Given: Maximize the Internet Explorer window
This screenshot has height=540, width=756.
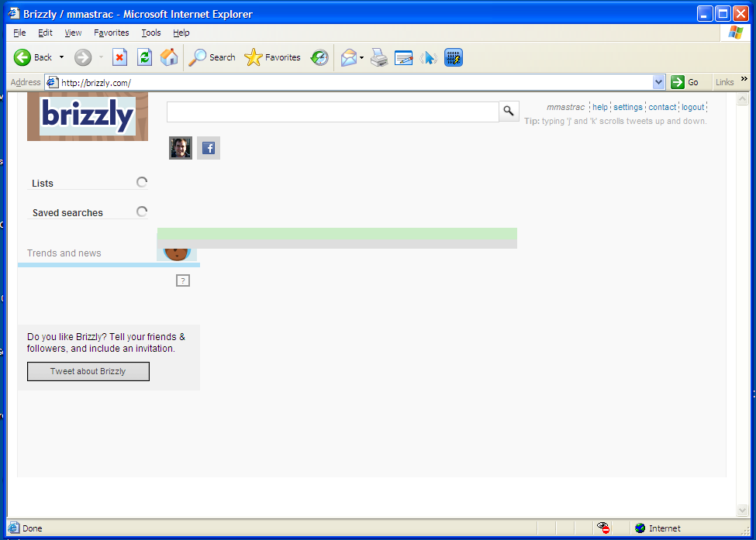Looking at the screenshot, I should 723,14.
